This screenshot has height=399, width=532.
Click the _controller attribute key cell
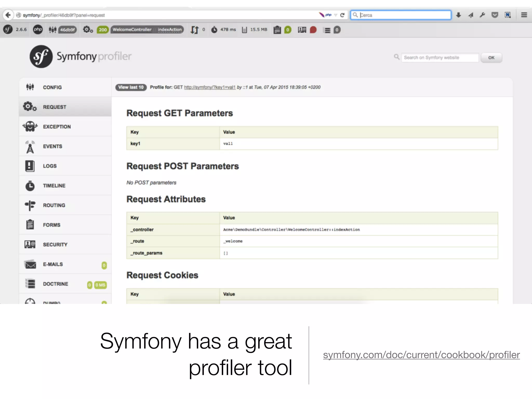173,230
